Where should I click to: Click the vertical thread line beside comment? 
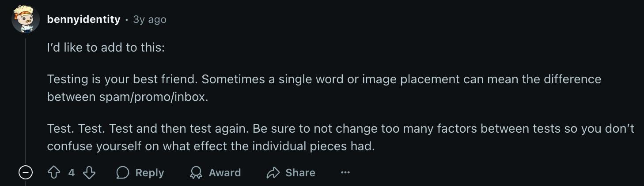(26, 99)
